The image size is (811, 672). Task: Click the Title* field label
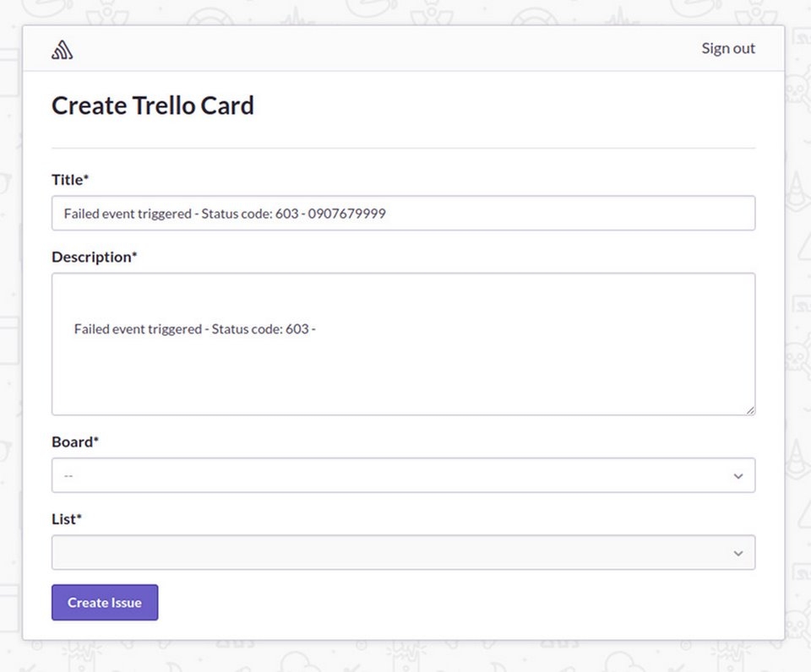coord(70,180)
